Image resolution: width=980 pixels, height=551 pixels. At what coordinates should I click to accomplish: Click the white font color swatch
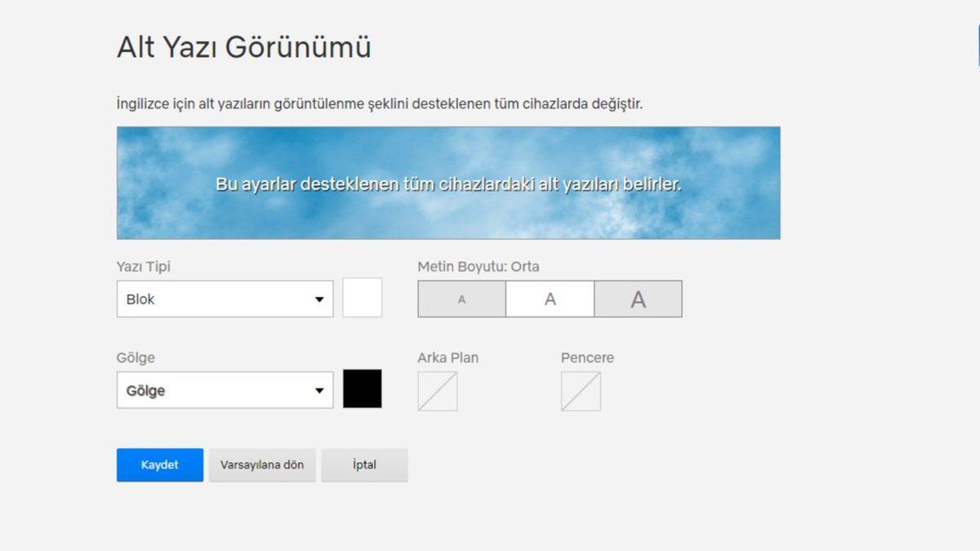pos(364,298)
